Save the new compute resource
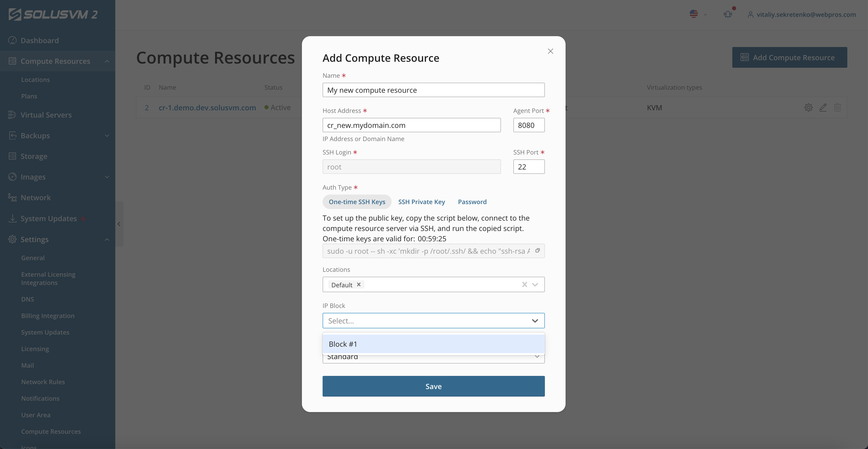This screenshot has width=868, height=449. click(433, 386)
